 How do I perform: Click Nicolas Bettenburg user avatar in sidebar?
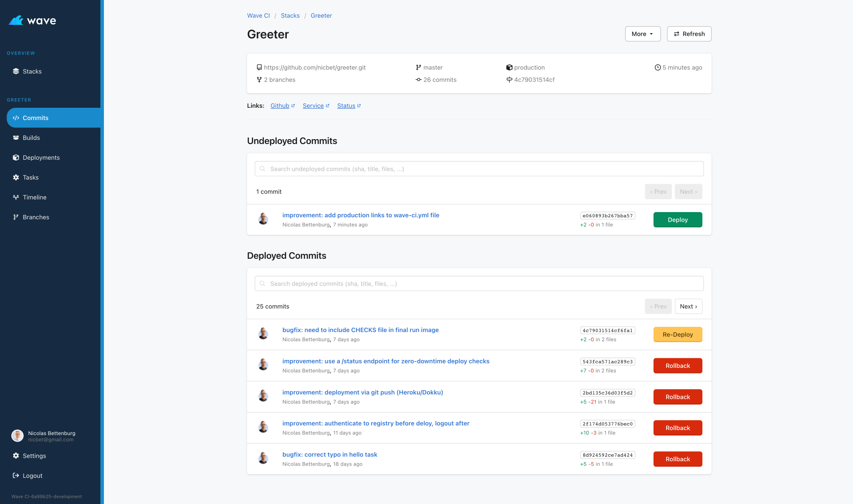[x=17, y=435]
